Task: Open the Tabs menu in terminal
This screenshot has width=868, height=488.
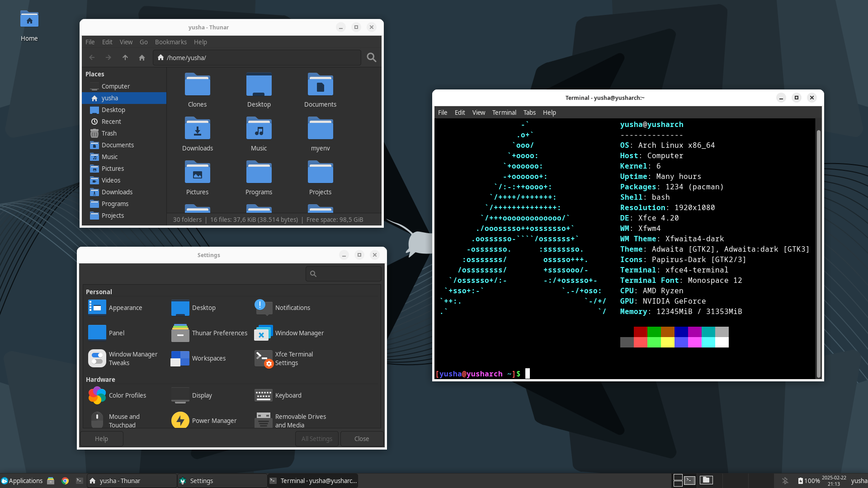Action: pos(529,112)
